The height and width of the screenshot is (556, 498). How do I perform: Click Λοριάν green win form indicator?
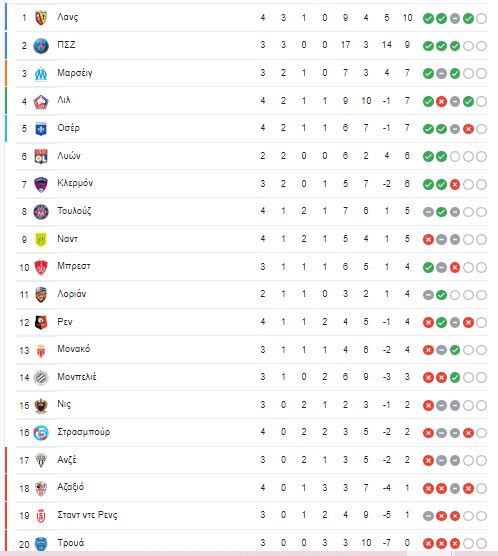pyautogui.click(x=442, y=295)
